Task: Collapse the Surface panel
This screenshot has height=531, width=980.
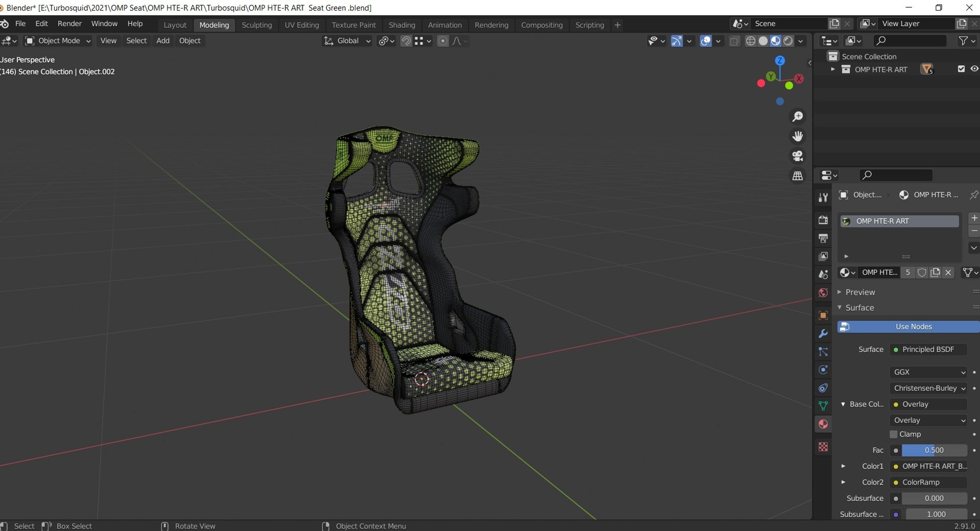Action: tap(860, 308)
